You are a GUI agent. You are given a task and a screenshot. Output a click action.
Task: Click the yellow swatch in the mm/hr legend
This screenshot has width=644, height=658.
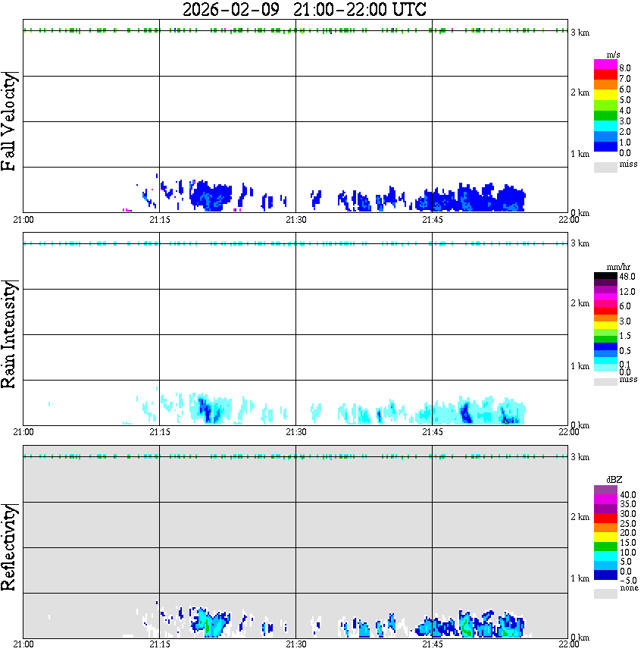pos(605,325)
